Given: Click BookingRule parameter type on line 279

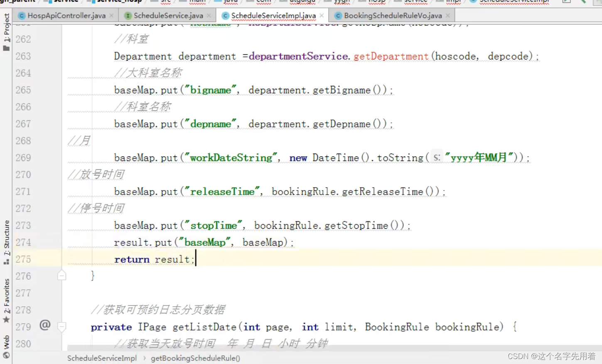Looking at the screenshot, I should pyautogui.click(x=397, y=327).
